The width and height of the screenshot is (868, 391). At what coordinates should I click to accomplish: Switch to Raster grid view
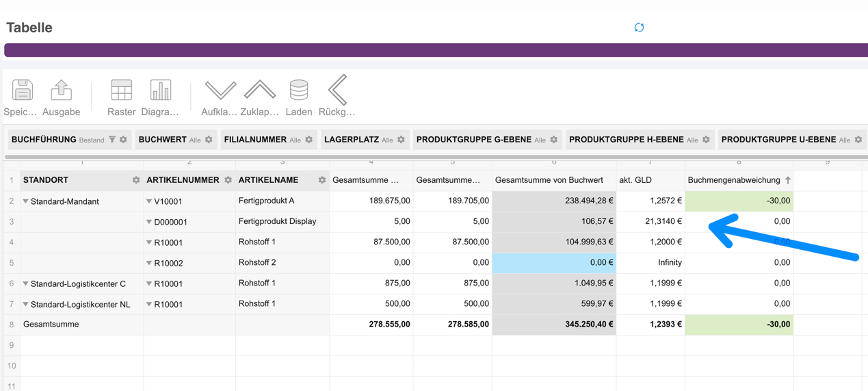click(121, 90)
